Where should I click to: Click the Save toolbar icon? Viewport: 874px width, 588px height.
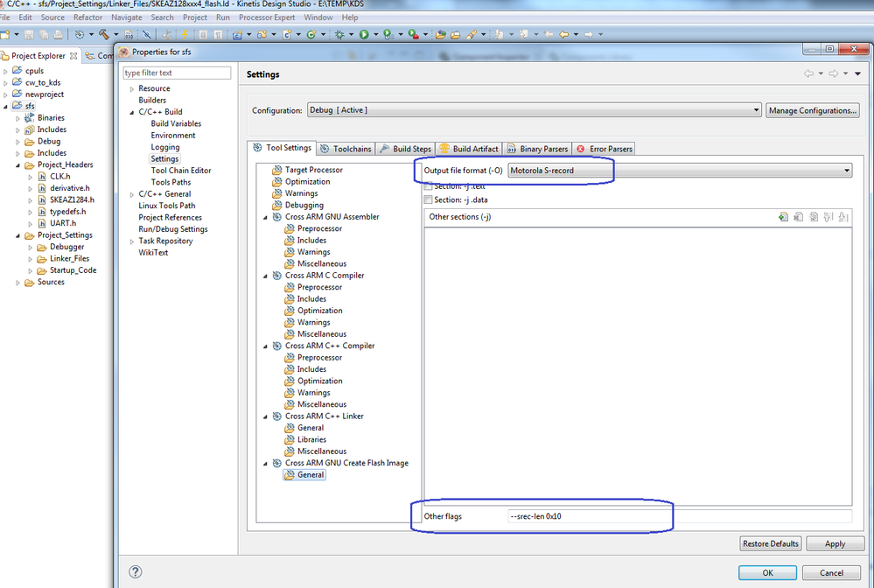coord(29,34)
